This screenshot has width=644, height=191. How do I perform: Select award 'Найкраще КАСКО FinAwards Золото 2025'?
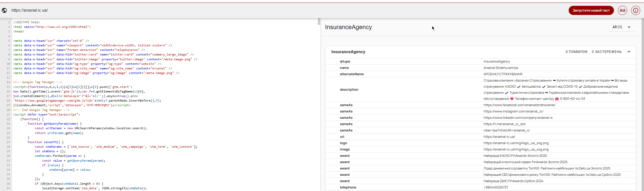tap(515, 156)
